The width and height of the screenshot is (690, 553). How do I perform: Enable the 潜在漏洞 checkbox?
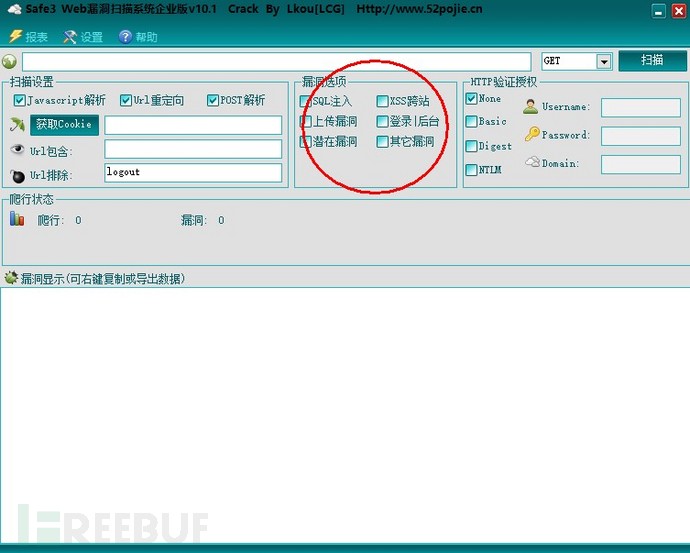305,142
